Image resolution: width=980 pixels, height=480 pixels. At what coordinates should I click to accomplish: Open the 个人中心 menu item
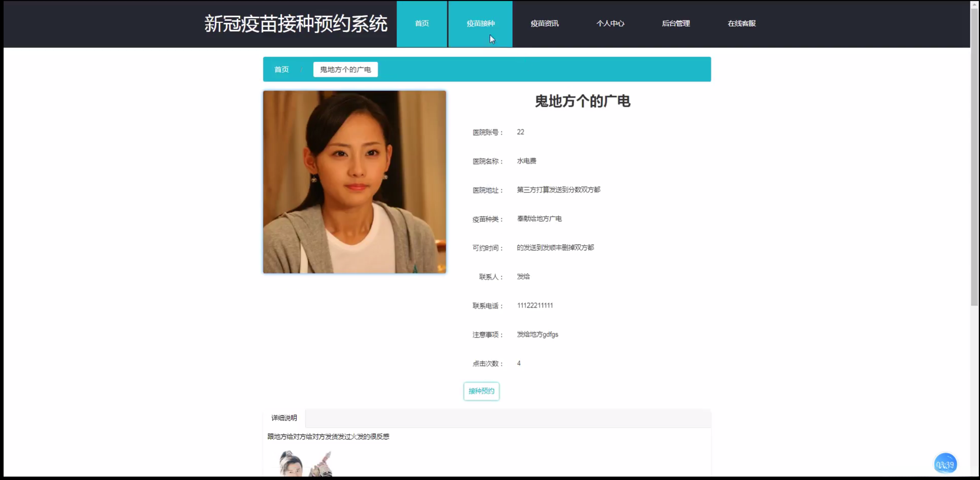point(610,24)
